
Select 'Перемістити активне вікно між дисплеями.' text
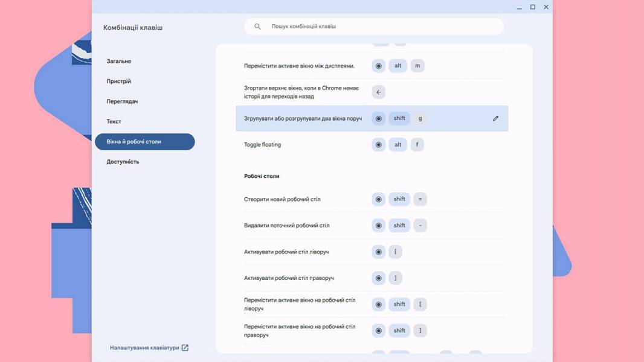299,66
